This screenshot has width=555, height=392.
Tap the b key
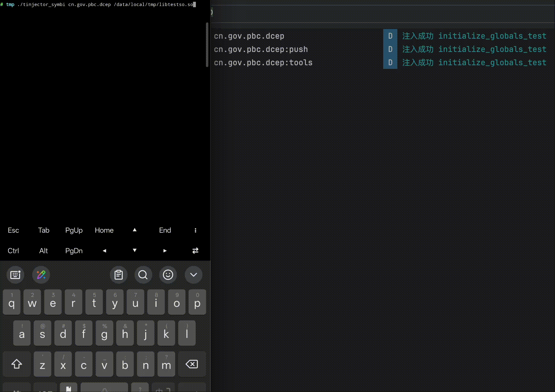pos(125,364)
